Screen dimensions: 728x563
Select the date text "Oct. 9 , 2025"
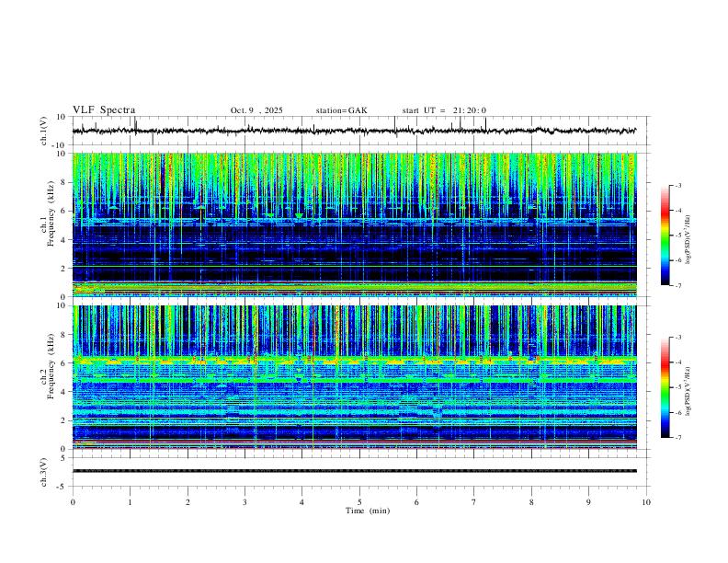click(x=256, y=110)
